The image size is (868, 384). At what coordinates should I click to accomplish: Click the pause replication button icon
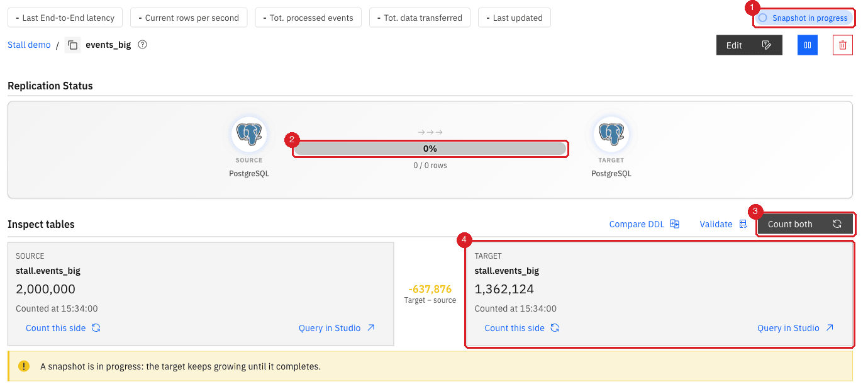808,45
